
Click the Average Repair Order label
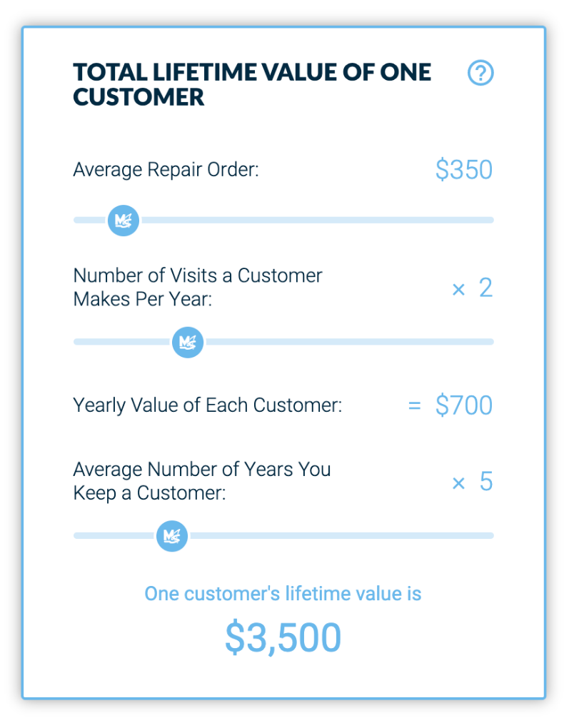166,170
